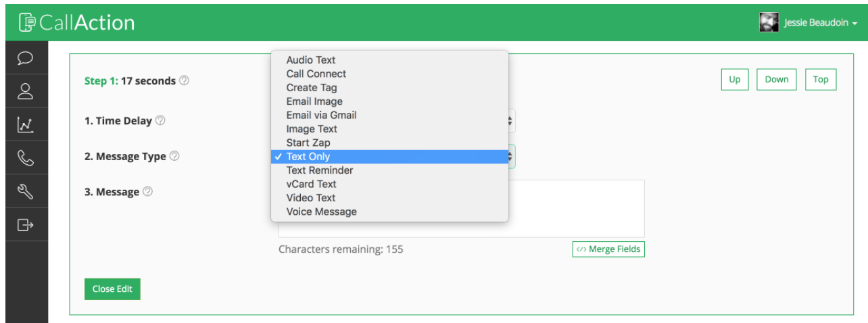This screenshot has height=323, width=868.
Task: Open the contacts person sidebar icon
Action: (26, 91)
